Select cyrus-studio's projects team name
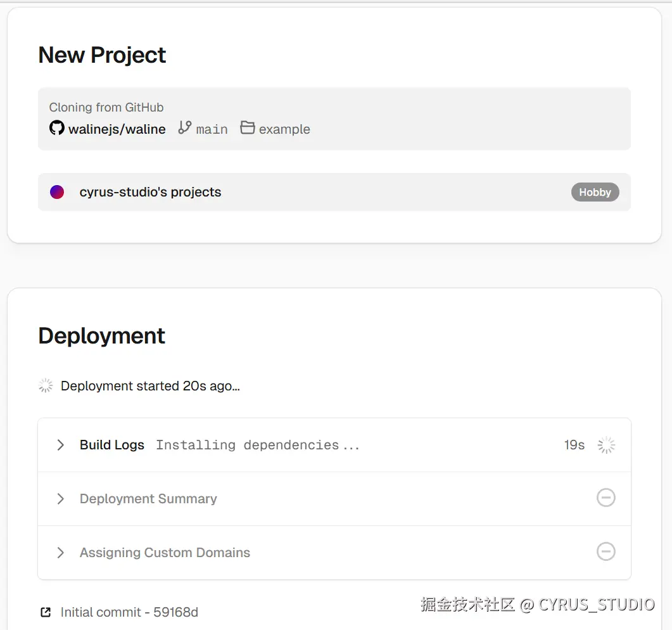672x630 pixels. coord(151,192)
